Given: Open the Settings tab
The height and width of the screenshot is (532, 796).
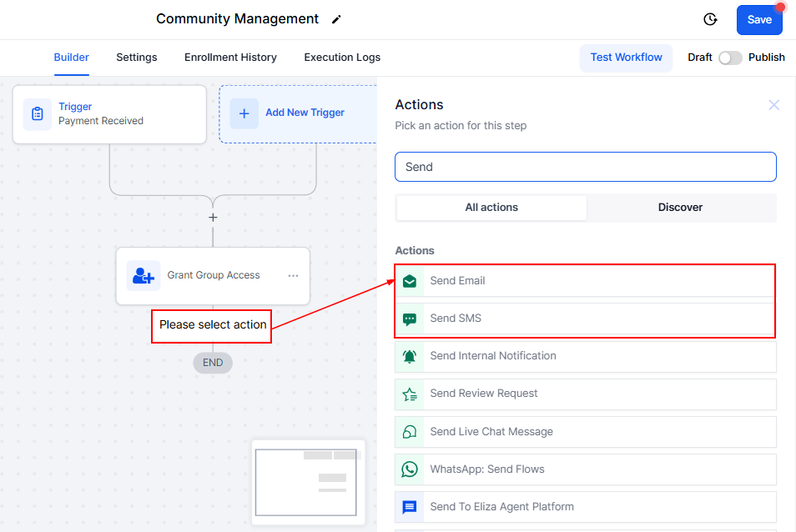Looking at the screenshot, I should [137, 58].
